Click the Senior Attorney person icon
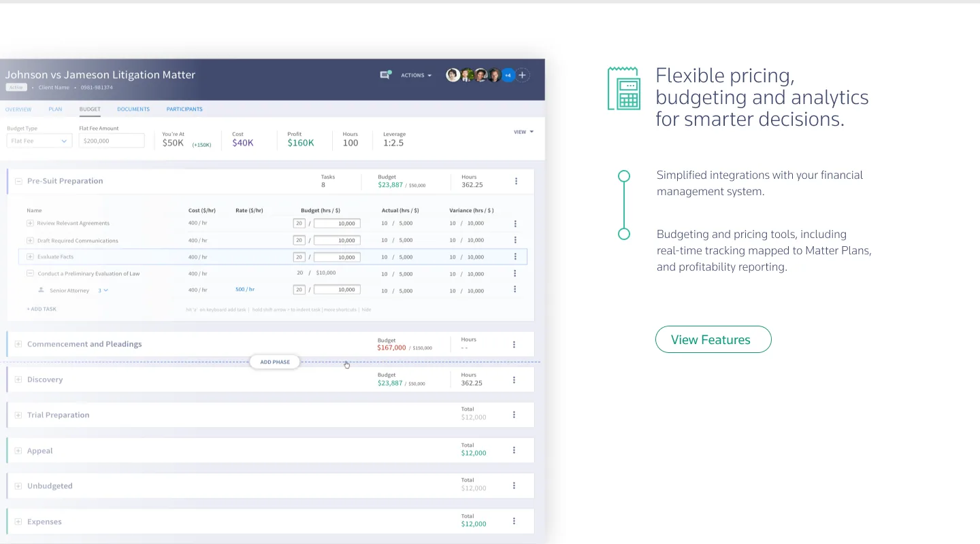Screen dimensions: 980x544 point(41,290)
